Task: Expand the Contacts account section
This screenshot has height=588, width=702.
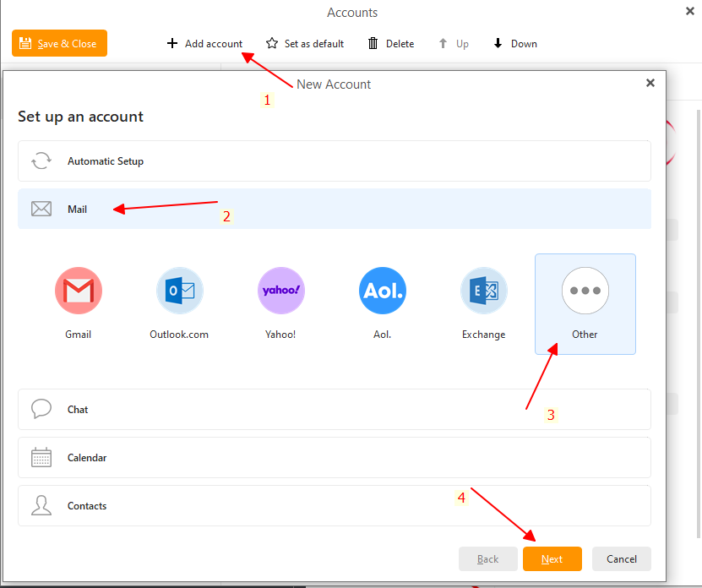Action: [x=334, y=506]
